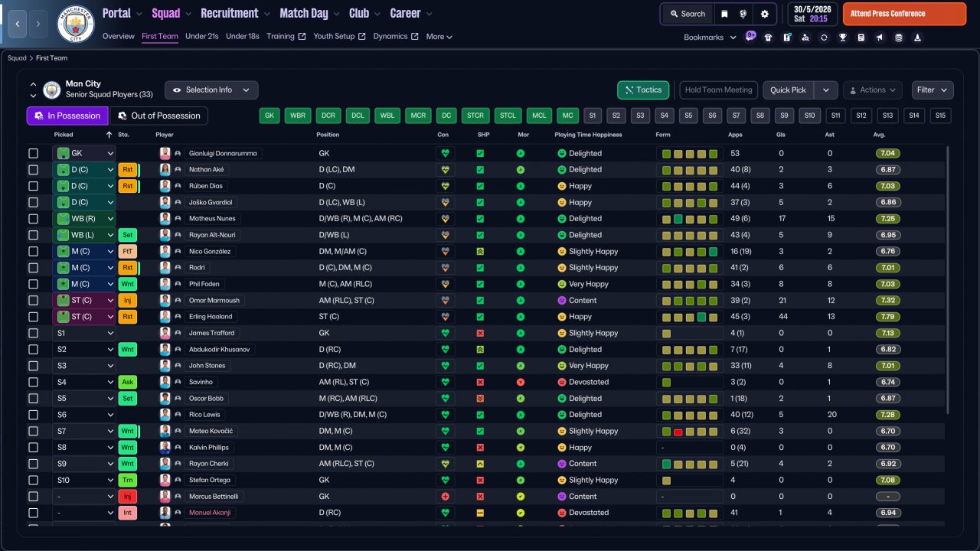Open the Filter dropdown

click(x=933, y=90)
